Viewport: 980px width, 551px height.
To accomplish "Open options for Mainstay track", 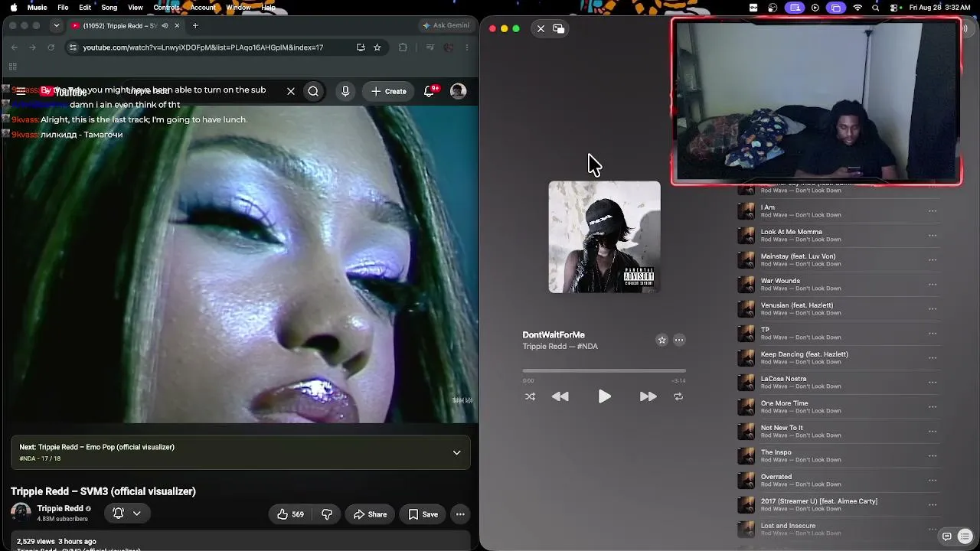I will coord(933,260).
